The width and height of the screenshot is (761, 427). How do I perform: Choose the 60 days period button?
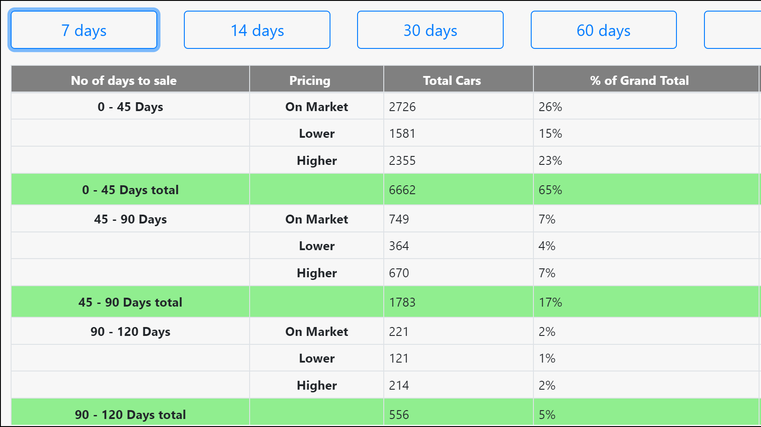(x=603, y=30)
